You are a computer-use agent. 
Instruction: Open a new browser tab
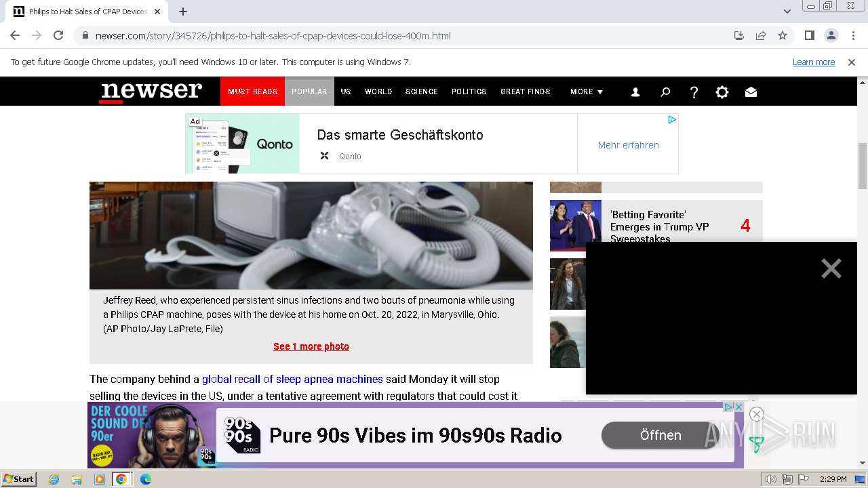pyautogui.click(x=183, y=12)
